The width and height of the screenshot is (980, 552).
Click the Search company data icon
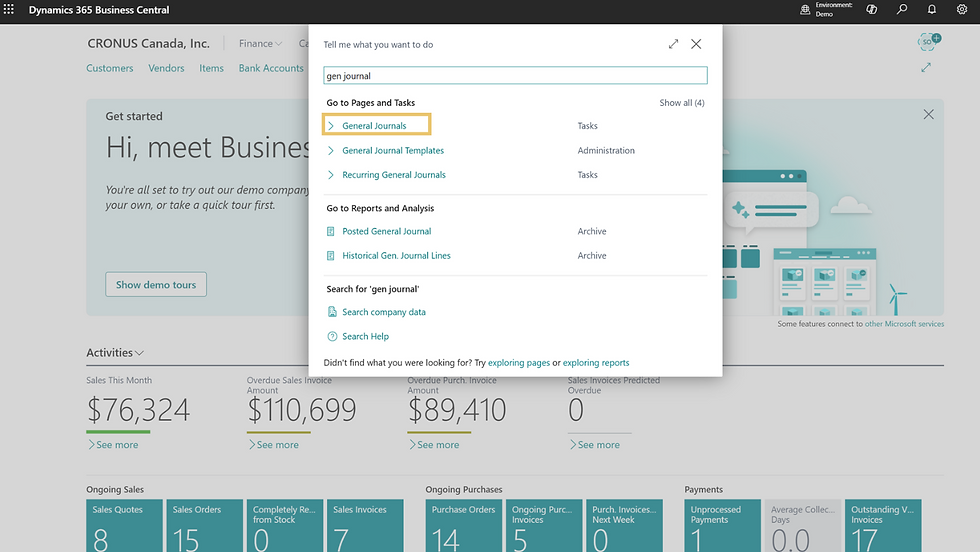(332, 312)
